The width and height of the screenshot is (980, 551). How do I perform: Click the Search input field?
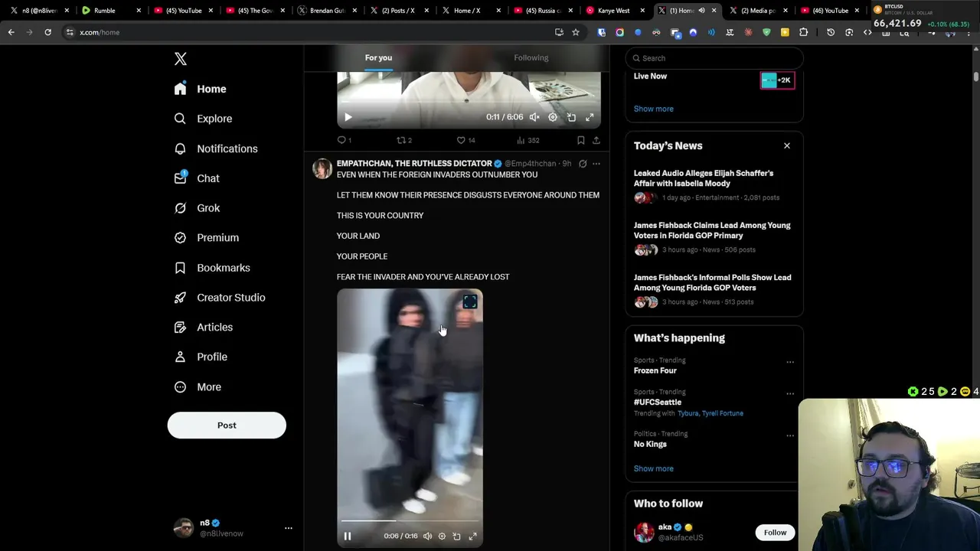pos(714,58)
